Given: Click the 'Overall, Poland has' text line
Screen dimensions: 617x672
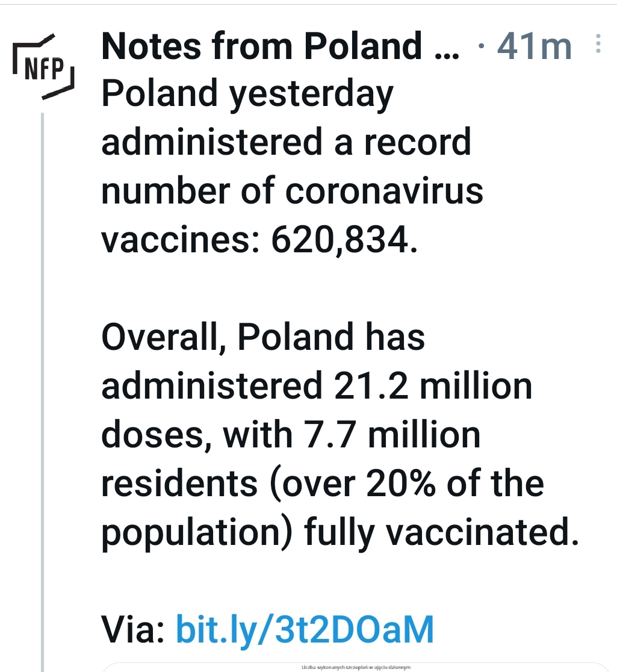Looking at the screenshot, I should [263, 338].
